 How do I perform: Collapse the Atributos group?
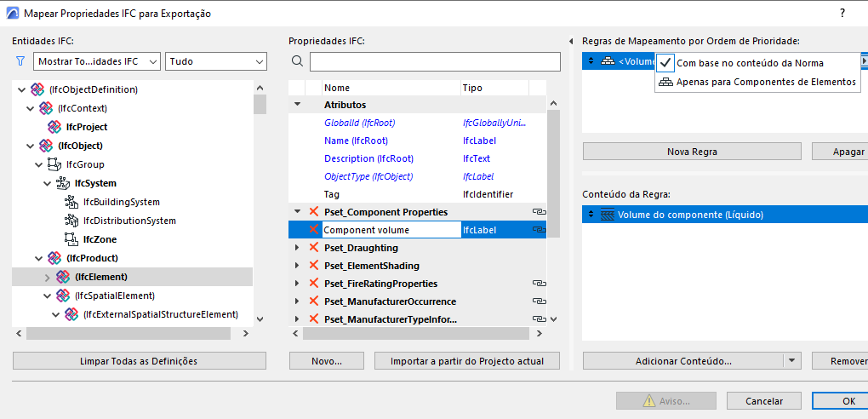pos(297,105)
